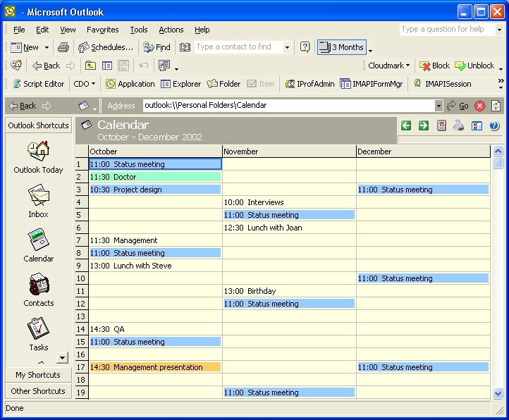Toggle the 3 Months view button
Viewport: 509px width, 420px height.
click(341, 47)
